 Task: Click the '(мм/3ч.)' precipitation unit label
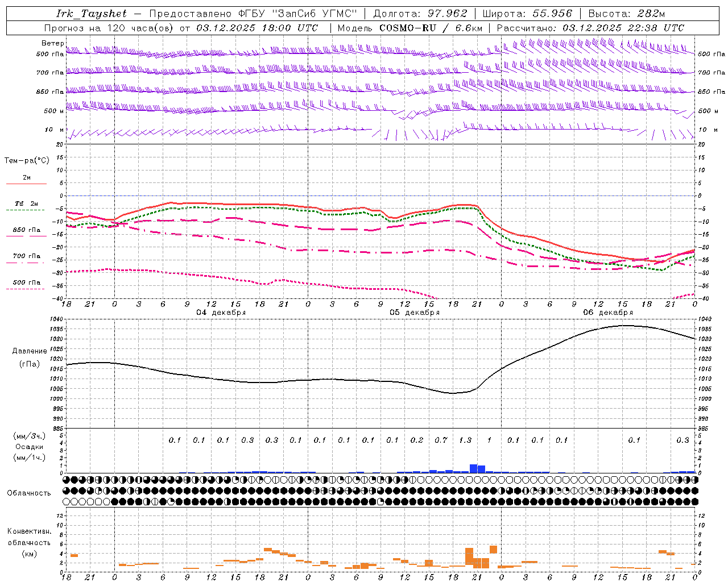coord(30,436)
